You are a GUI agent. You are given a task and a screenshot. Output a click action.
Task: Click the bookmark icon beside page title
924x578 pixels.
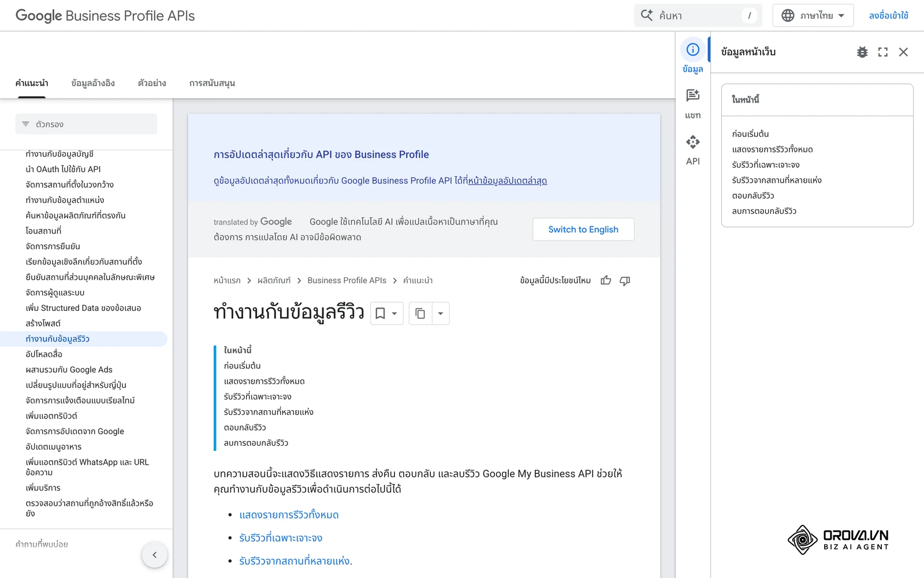point(380,313)
